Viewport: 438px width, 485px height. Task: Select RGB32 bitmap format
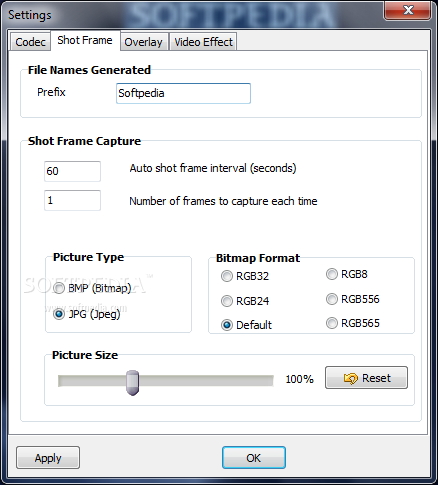(245, 276)
